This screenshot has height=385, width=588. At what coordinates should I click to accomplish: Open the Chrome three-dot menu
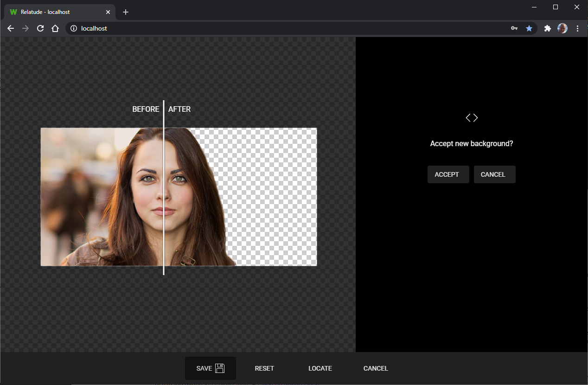pyautogui.click(x=577, y=28)
